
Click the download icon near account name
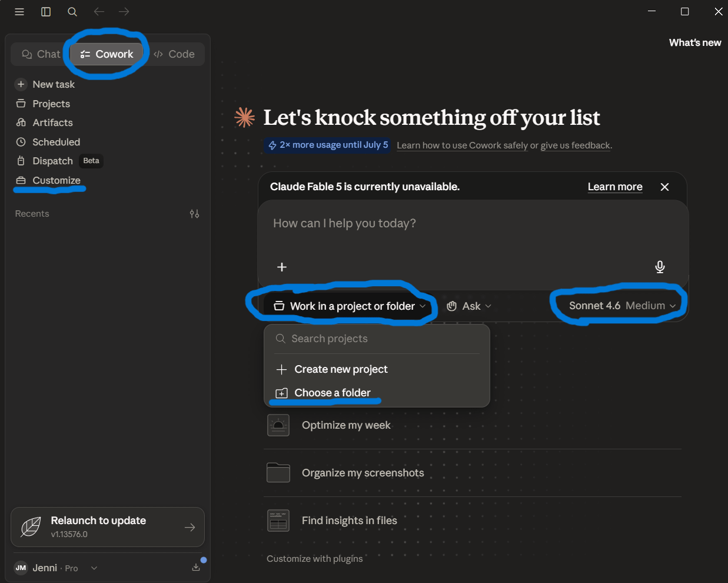tap(196, 568)
